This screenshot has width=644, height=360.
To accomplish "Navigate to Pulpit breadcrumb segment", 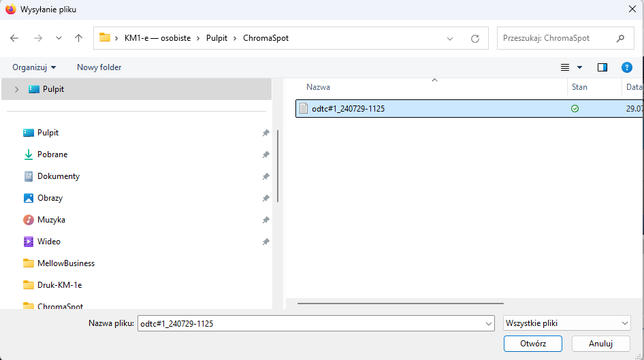I will pyautogui.click(x=216, y=38).
